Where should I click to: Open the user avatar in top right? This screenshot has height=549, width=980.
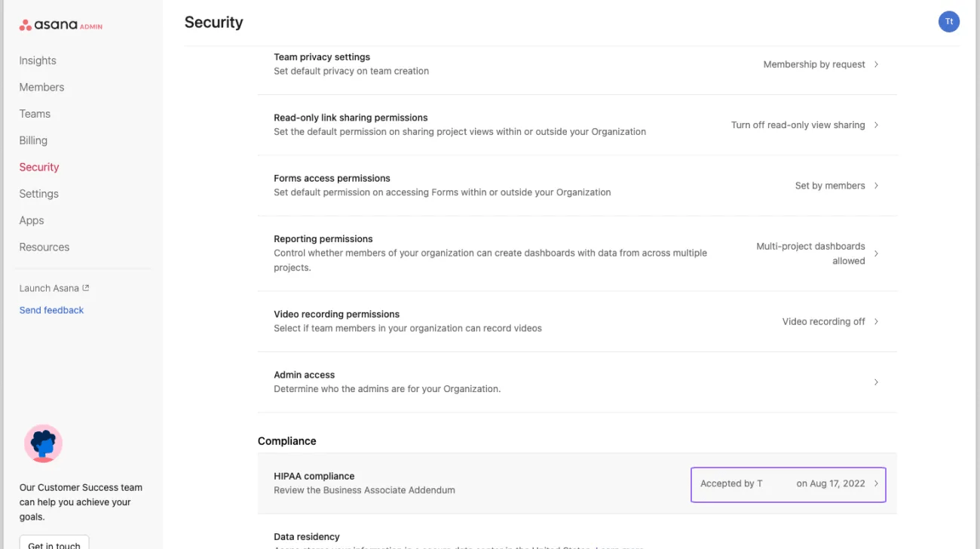pos(948,22)
